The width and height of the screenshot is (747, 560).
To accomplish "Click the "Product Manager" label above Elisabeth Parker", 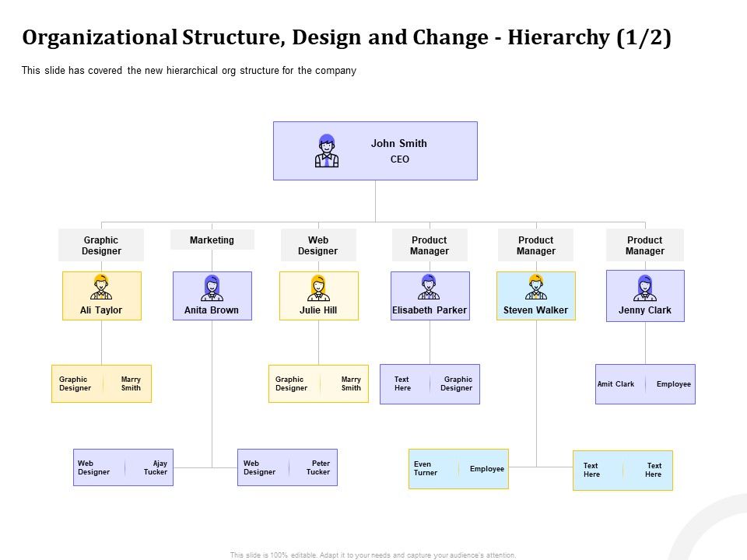I will point(430,245).
